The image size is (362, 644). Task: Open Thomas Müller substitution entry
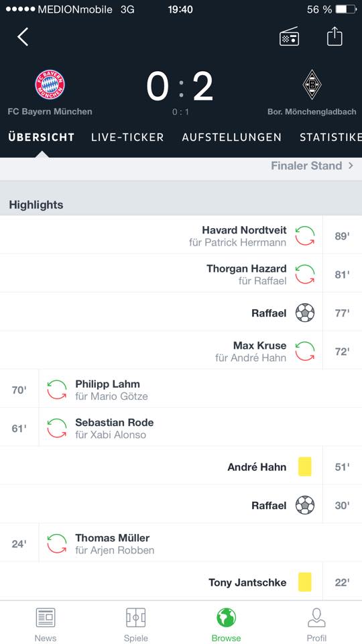click(181, 543)
